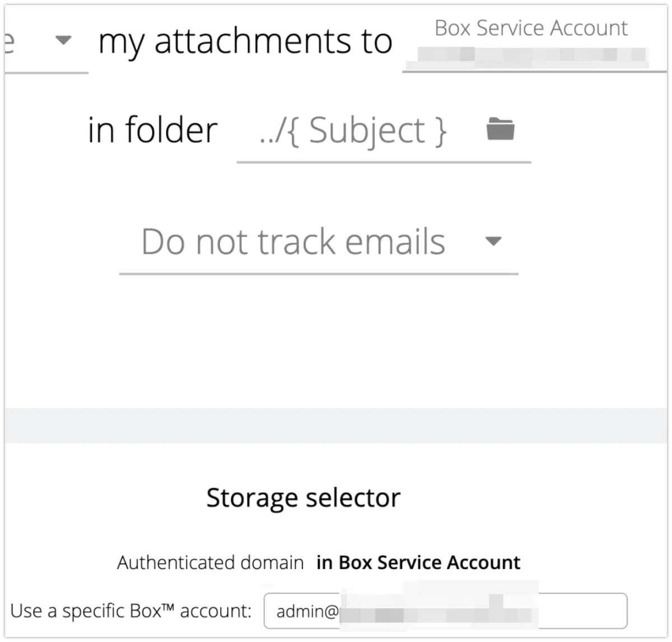
Task: Click the underline beneath the folder path field
Action: 384,162
